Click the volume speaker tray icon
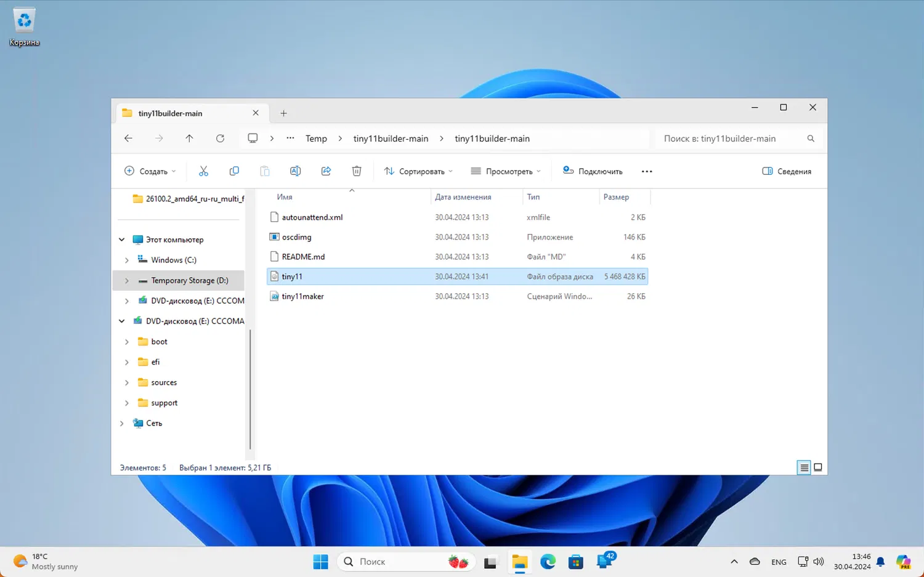The width and height of the screenshot is (924, 577). click(819, 562)
